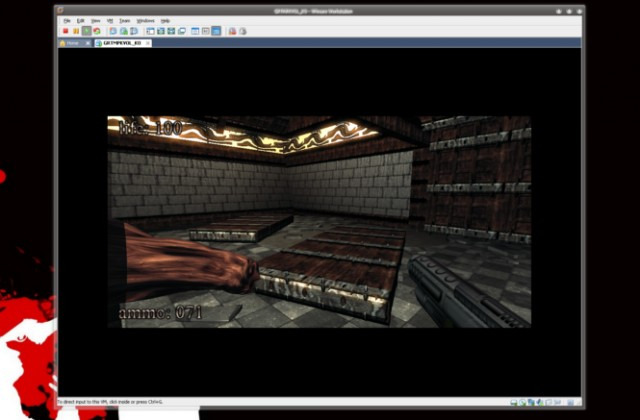The height and width of the screenshot is (420, 640).
Task: Open the Snapshot Manager toolbar icon
Action: click(133, 31)
